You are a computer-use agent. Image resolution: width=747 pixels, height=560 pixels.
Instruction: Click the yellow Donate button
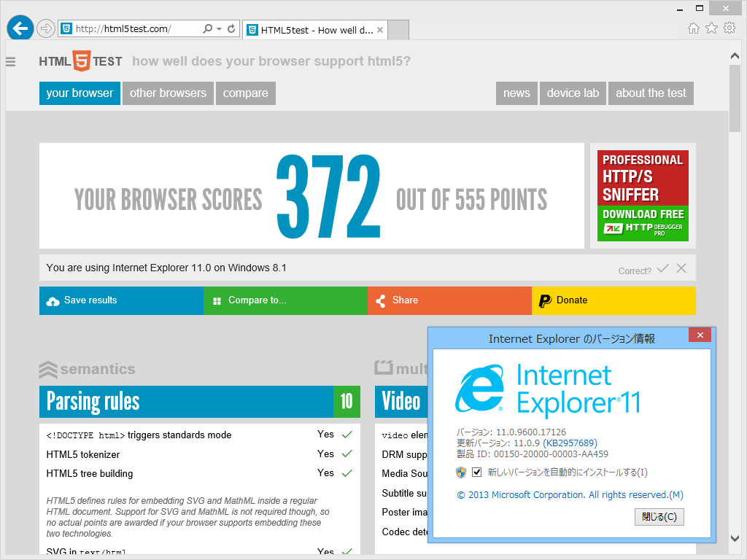click(614, 300)
